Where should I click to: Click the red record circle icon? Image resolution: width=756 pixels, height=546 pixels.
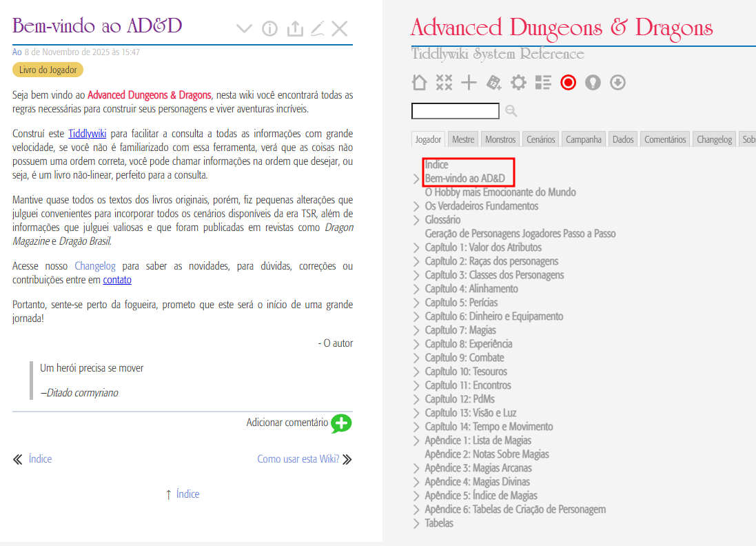tap(568, 83)
